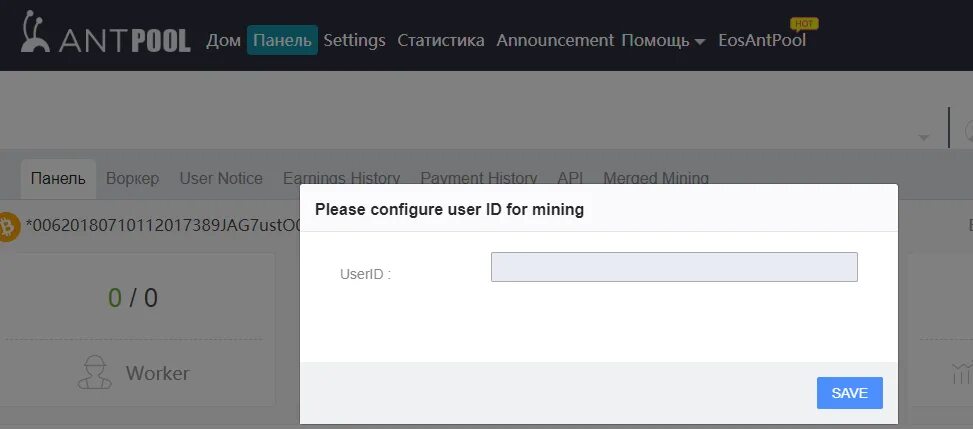
Task: Switch to the Воркер tab
Action: click(132, 179)
